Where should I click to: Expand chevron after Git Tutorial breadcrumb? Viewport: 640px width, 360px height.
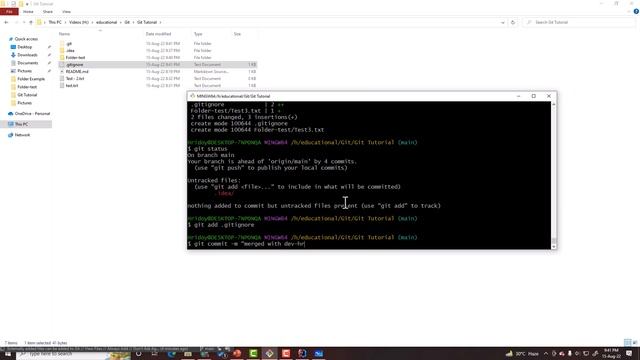[160, 22]
